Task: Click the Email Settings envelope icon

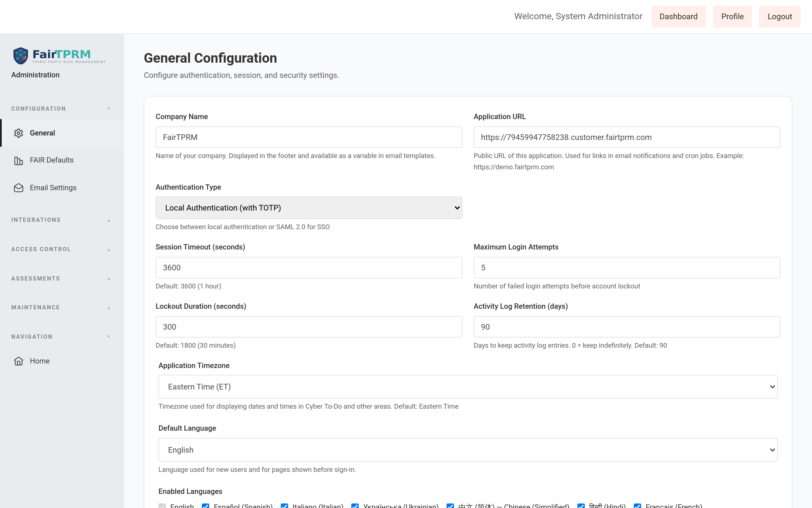Action: tap(18, 188)
